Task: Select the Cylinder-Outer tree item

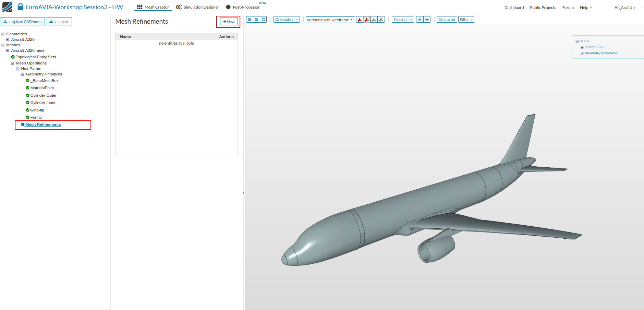Action: coord(44,95)
